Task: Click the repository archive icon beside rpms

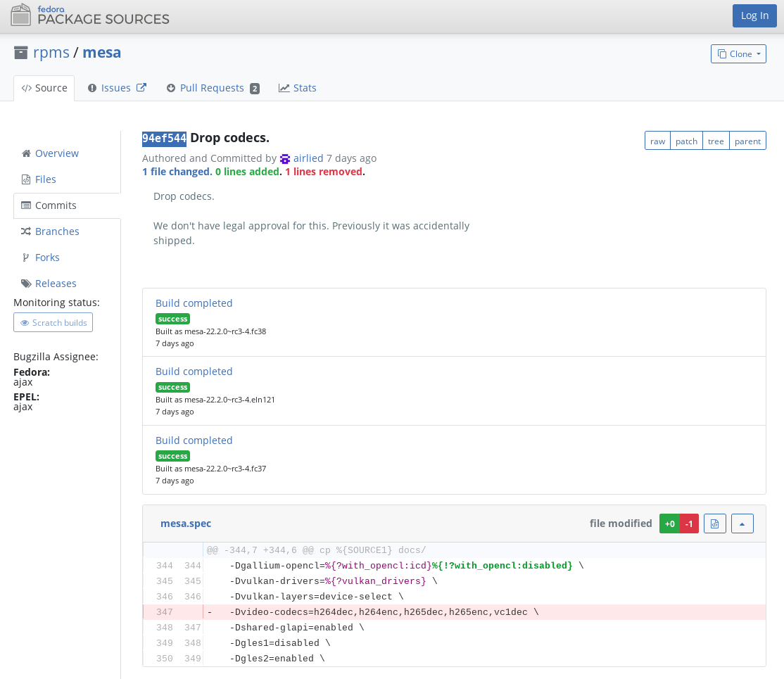Action: click(x=21, y=53)
